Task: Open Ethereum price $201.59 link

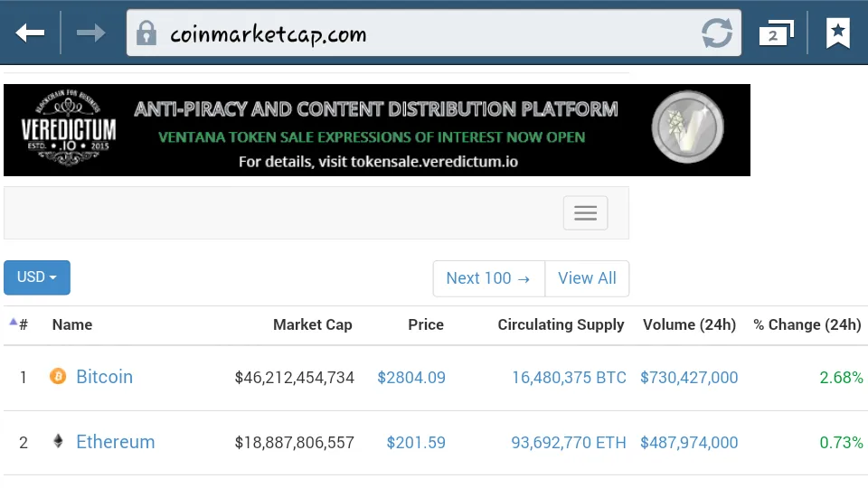Action: pyautogui.click(x=416, y=443)
